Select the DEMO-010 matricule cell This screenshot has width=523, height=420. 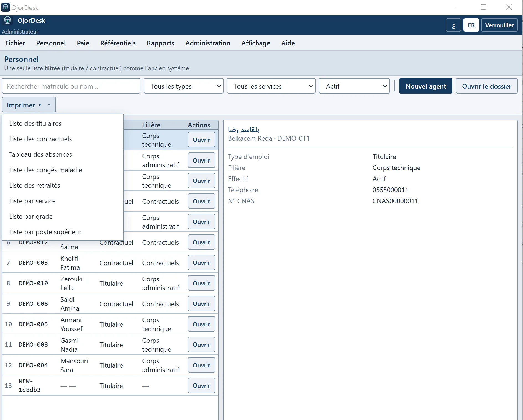click(x=33, y=283)
